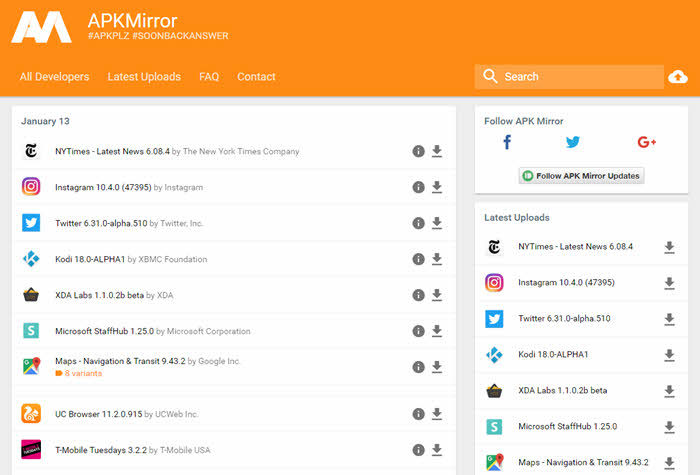Open the 8 variants link under Maps

(79, 373)
